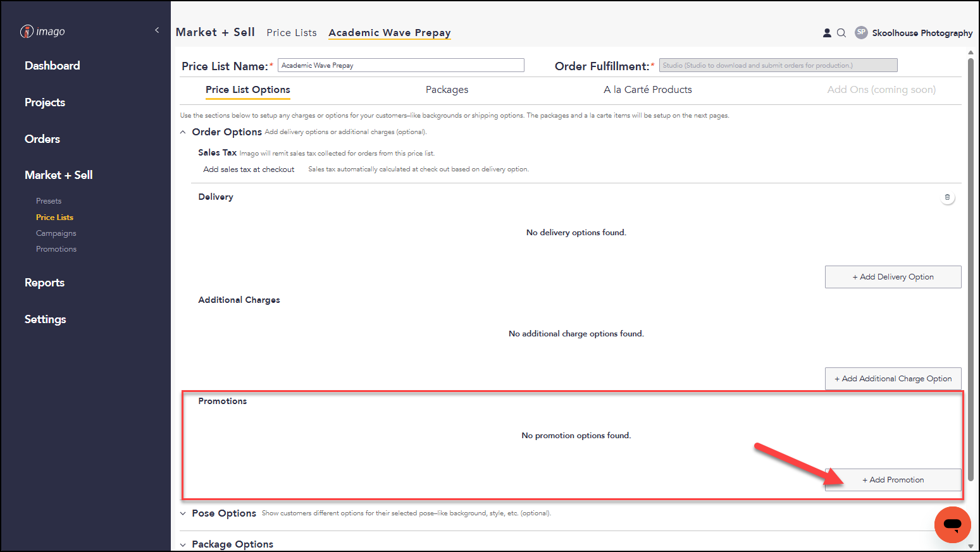Click the Add Additional Charge Option button

[x=893, y=379]
